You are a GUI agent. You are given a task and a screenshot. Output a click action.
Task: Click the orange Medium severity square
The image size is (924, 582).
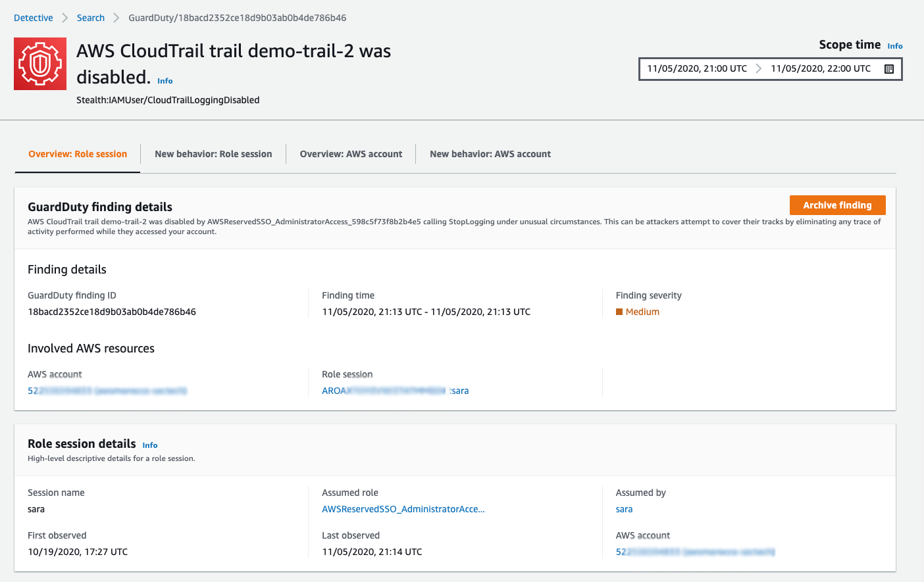pyautogui.click(x=619, y=312)
